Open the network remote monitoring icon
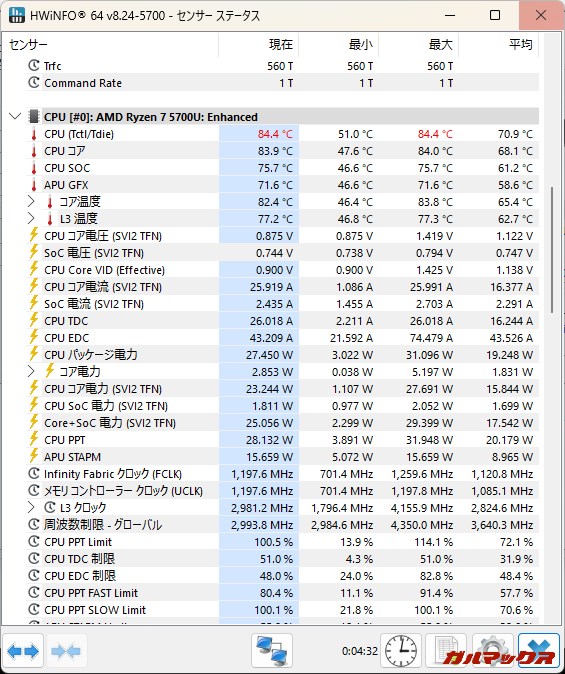The height and width of the screenshot is (674, 565). coord(272,651)
